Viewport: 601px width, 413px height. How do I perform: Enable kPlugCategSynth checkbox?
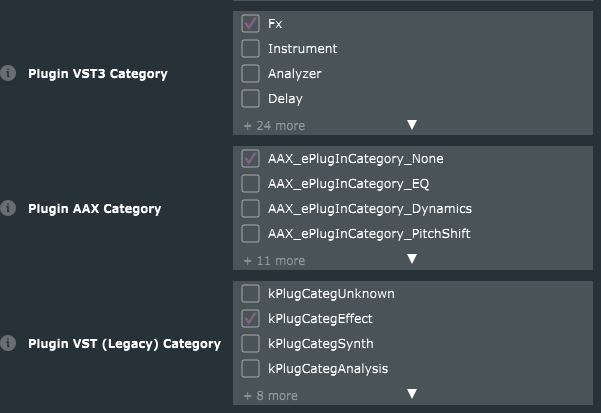(250, 343)
